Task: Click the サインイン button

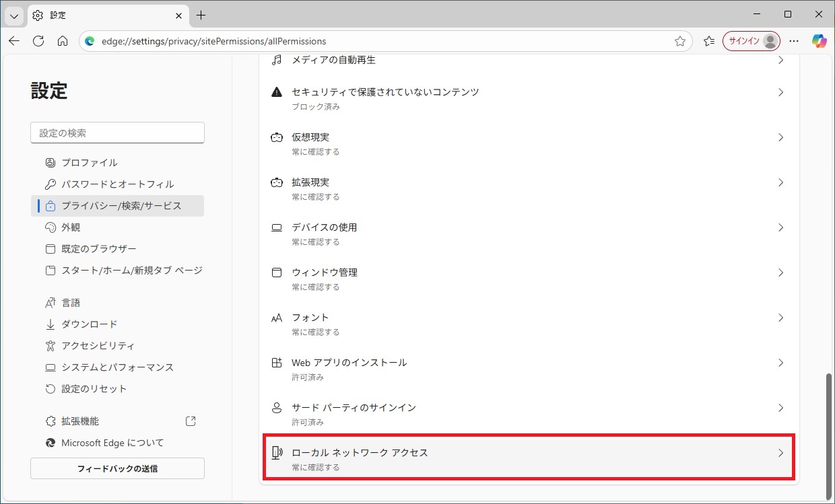Action: point(751,41)
